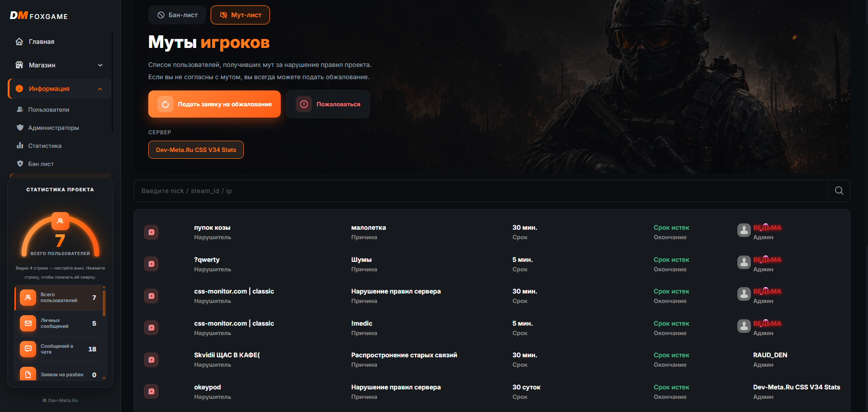
Task: Click the DM FOXGAME logo
Action: (x=39, y=16)
